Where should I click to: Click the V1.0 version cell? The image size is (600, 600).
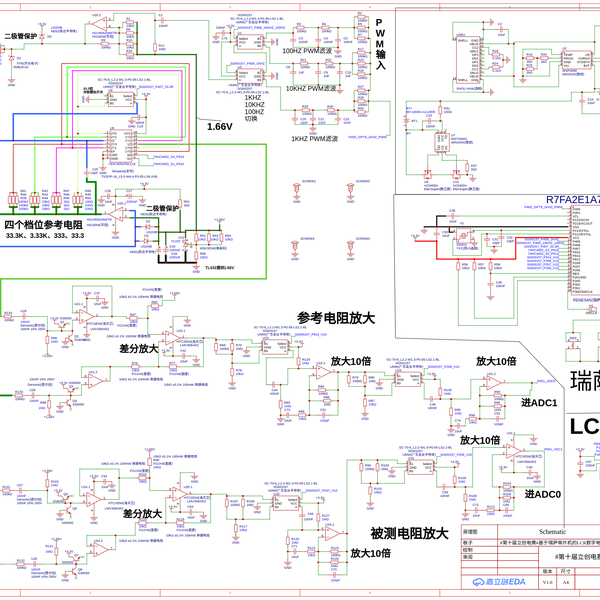click(x=548, y=582)
